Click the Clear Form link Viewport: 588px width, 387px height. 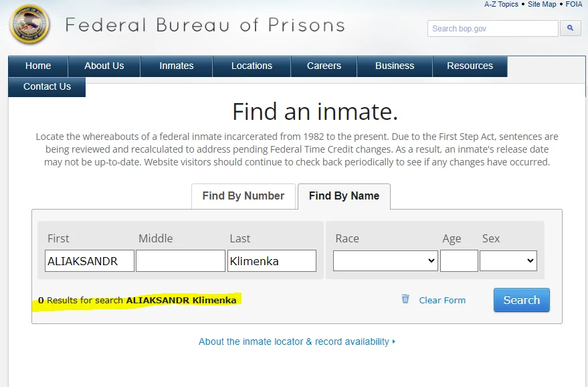pos(442,300)
